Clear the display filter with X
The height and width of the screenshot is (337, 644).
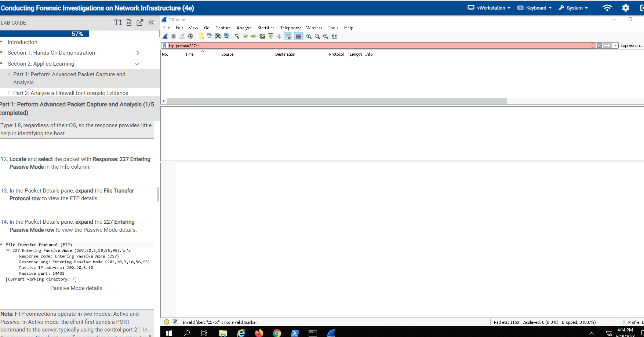pos(599,45)
